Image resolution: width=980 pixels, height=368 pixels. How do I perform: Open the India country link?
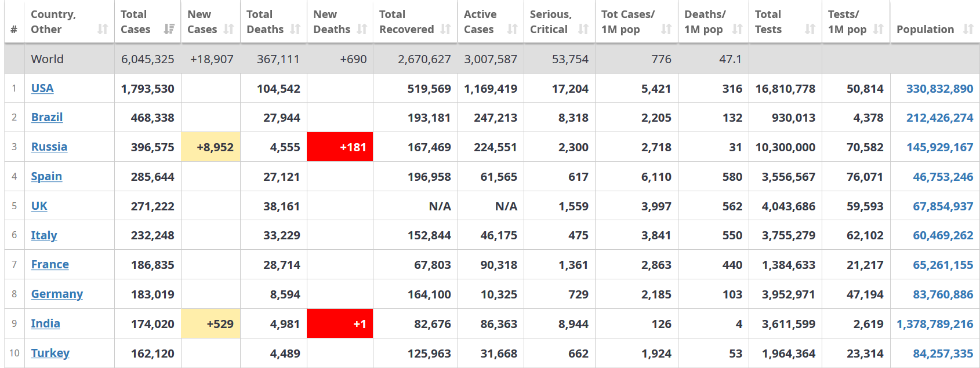(46, 323)
